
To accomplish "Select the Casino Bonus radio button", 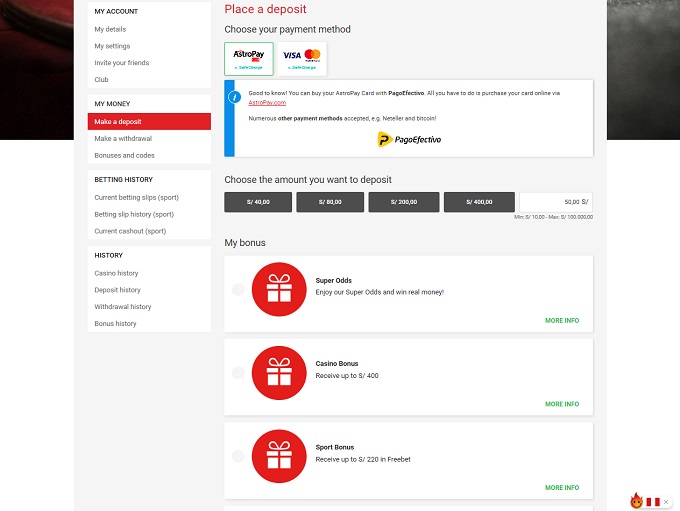I will 238,373.
